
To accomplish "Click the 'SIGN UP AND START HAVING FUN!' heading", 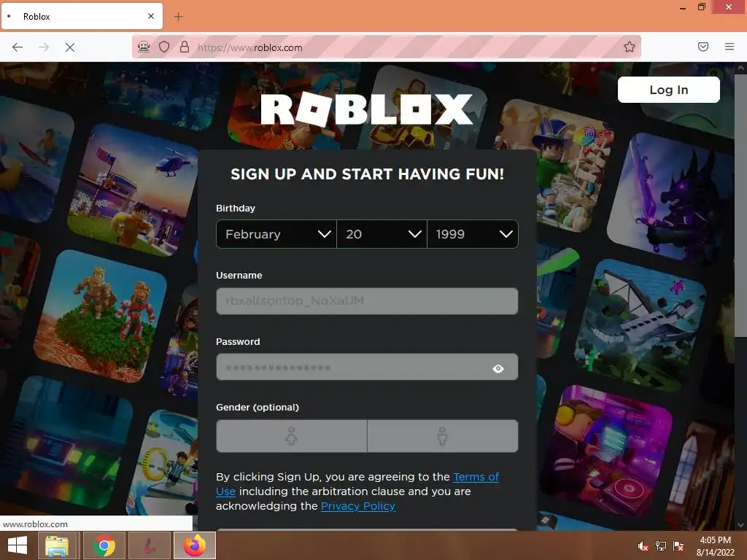I will point(368,174).
